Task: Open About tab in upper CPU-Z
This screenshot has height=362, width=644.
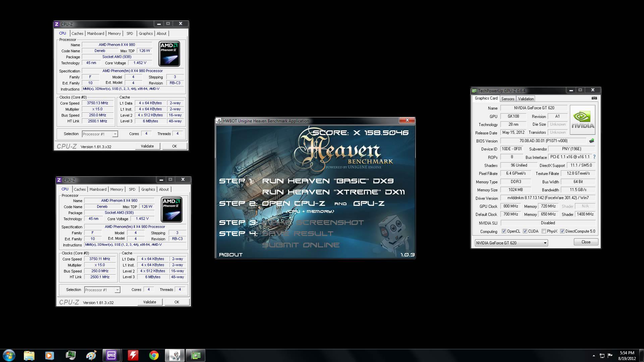Action: coord(162,34)
